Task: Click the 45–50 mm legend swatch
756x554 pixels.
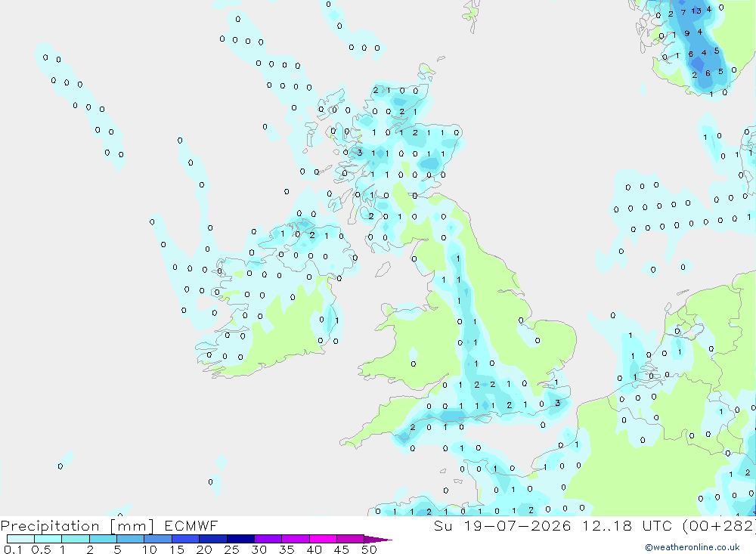Action: coord(351,539)
